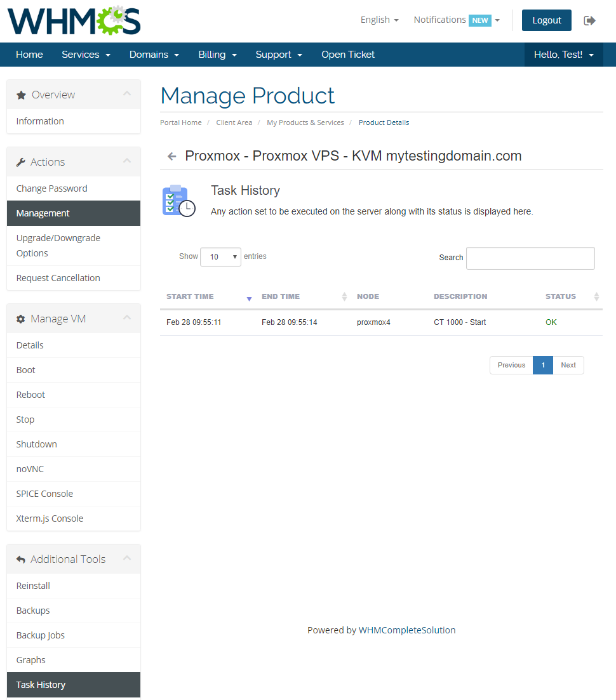Click the Previous pagination button
616x700 pixels.
coord(511,365)
